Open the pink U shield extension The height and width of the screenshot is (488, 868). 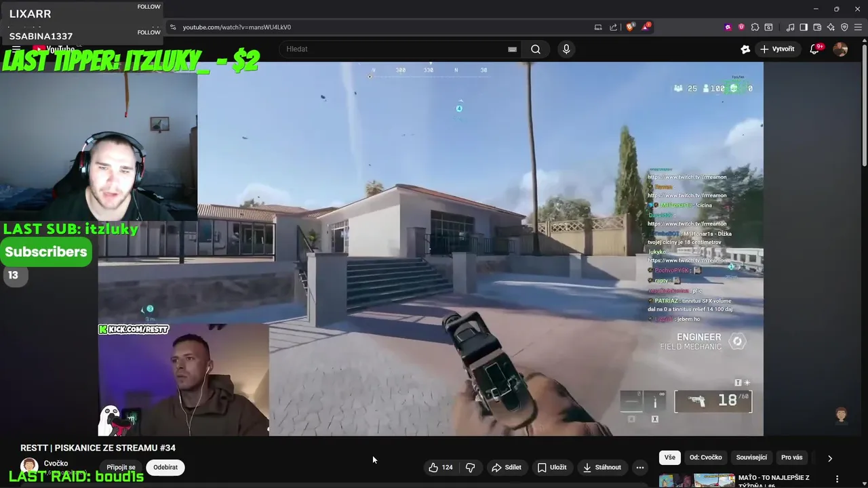point(741,27)
